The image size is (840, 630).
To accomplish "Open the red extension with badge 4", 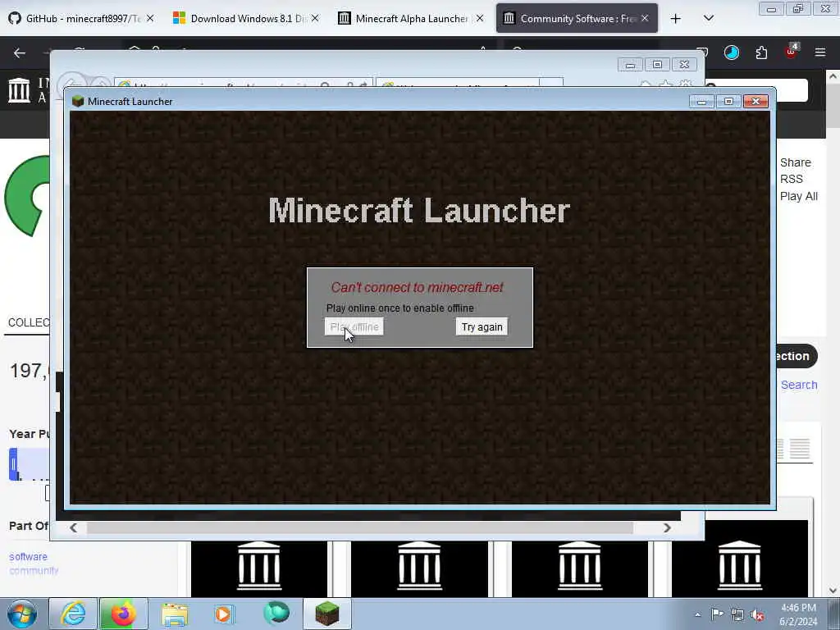I will (792, 52).
